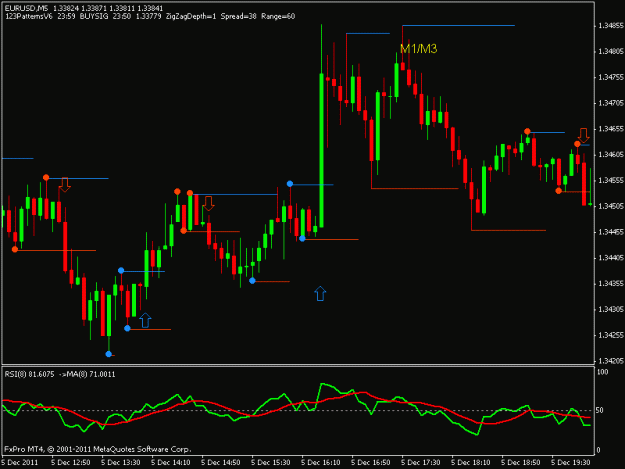Viewport: 625px width, 469px height.
Task: Click the 1.34355 price label
Action: pyautogui.click(x=611, y=284)
